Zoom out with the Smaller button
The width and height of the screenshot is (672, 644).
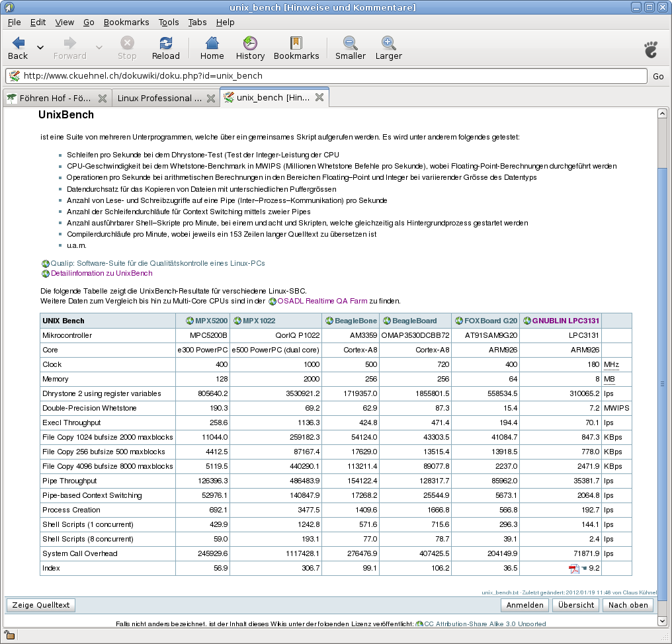point(351,48)
